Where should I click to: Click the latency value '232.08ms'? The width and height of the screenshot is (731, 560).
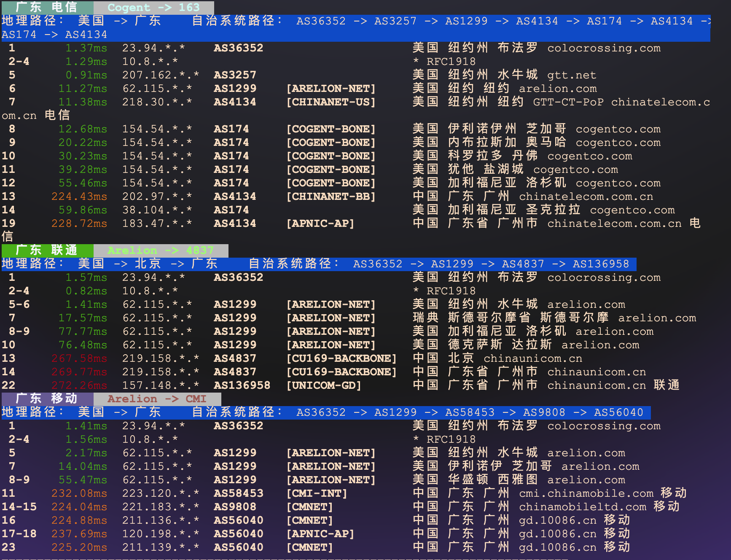point(79,493)
